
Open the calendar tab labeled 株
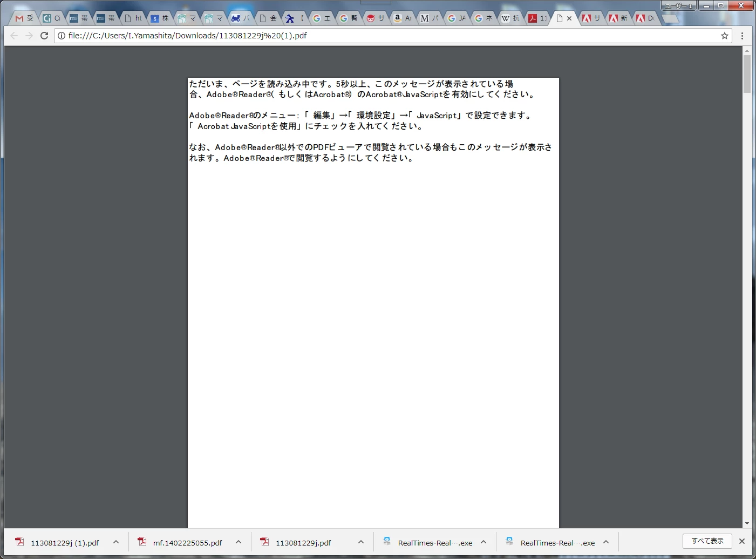[x=159, y=18]
